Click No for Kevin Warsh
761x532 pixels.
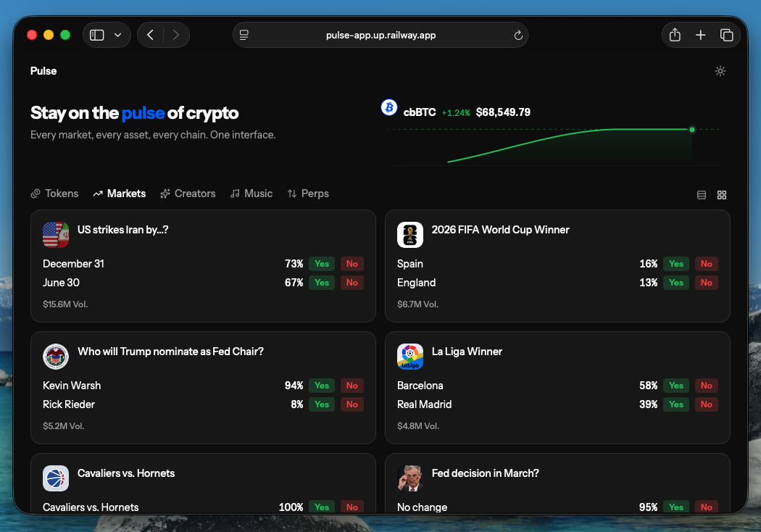(x=352, y=386)
